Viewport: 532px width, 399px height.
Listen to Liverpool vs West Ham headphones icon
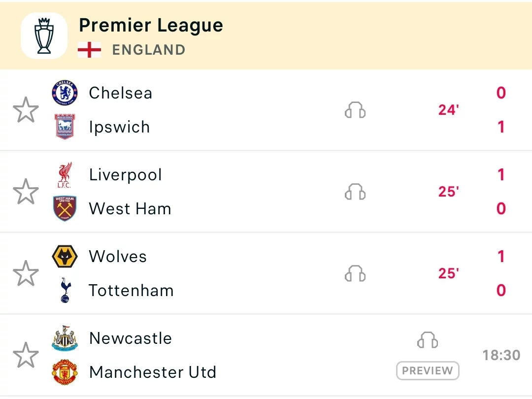coord(355,192)
